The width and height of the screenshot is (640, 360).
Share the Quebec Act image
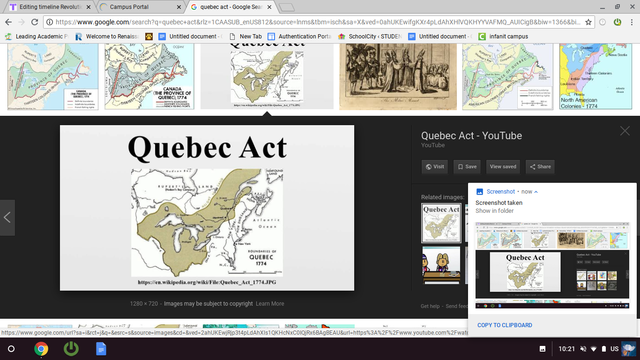tap(540, 167)
